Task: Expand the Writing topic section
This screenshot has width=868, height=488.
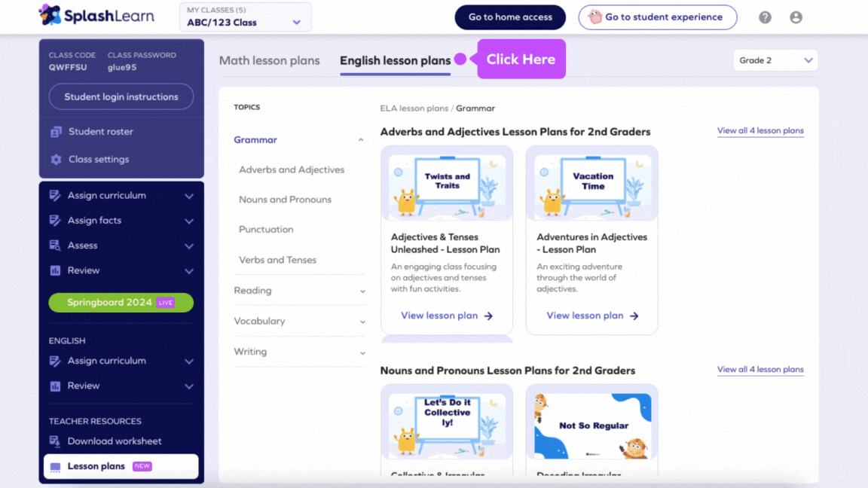Action: tap(362, 352)
